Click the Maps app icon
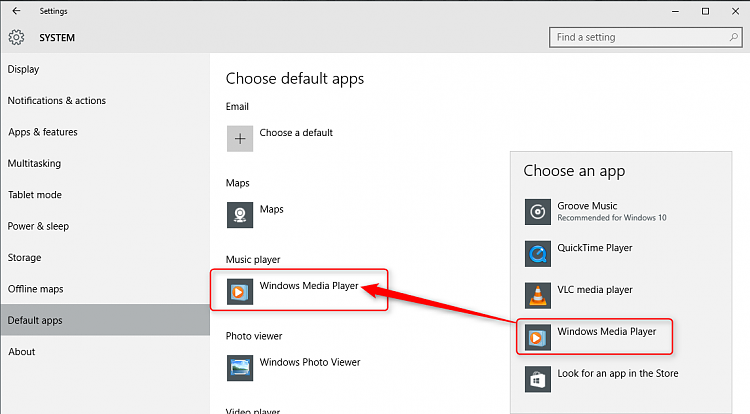This screenshot has height=414, width=750. click(240, 215)
